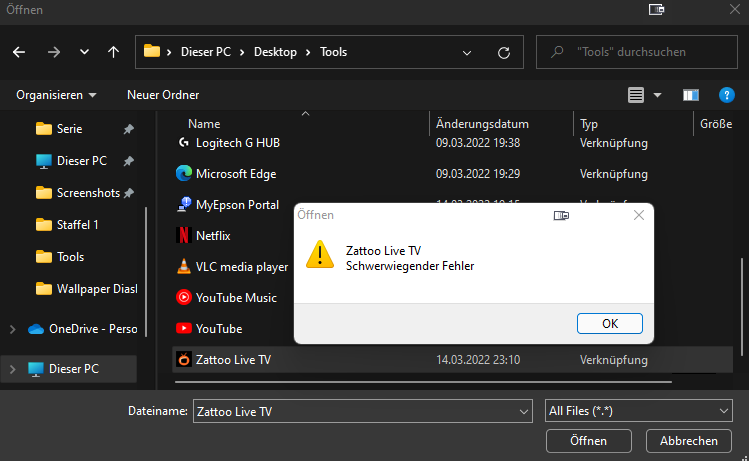Select Dieser PC in breadcrumb path
The width and height of the screenshot is (749, 461).
click(206, 52)
